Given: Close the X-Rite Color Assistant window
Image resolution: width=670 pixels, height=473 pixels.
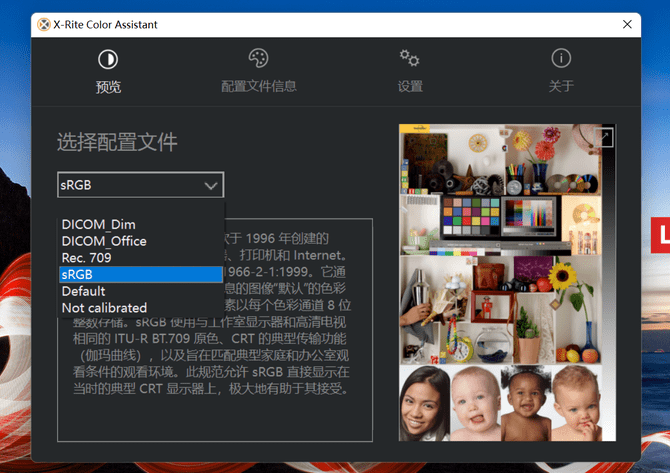Looking at the screenshot, I should tap(627, 23).
